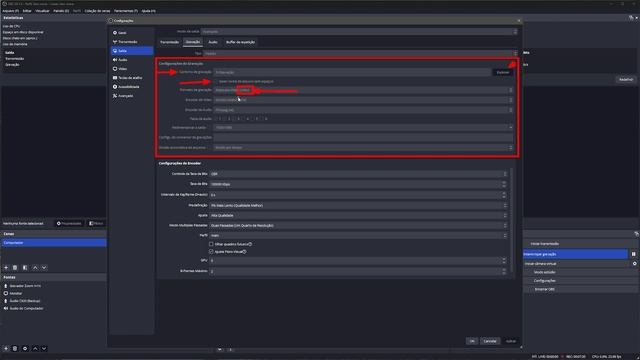The image size is (640, 360).
Task: Toggle audio track 3 checkbox
Action: point(235,119)
